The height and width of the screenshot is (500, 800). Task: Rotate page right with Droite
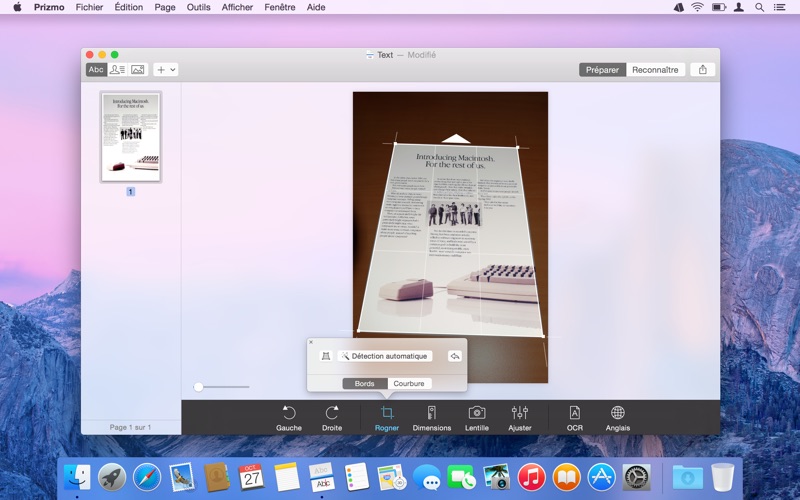click(x=332, y=418)
